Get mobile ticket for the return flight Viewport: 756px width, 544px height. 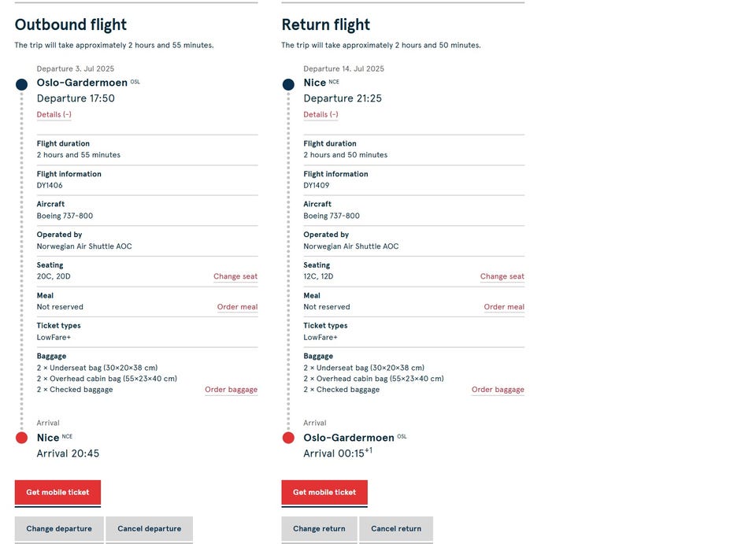click(x=324, y=493)
